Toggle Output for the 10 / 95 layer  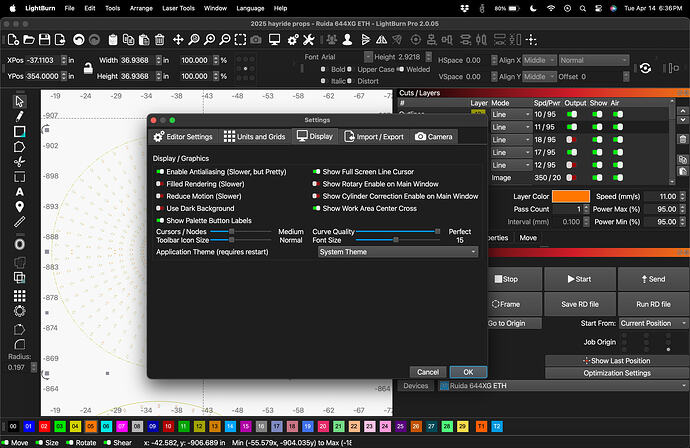[x=572, y=114]
